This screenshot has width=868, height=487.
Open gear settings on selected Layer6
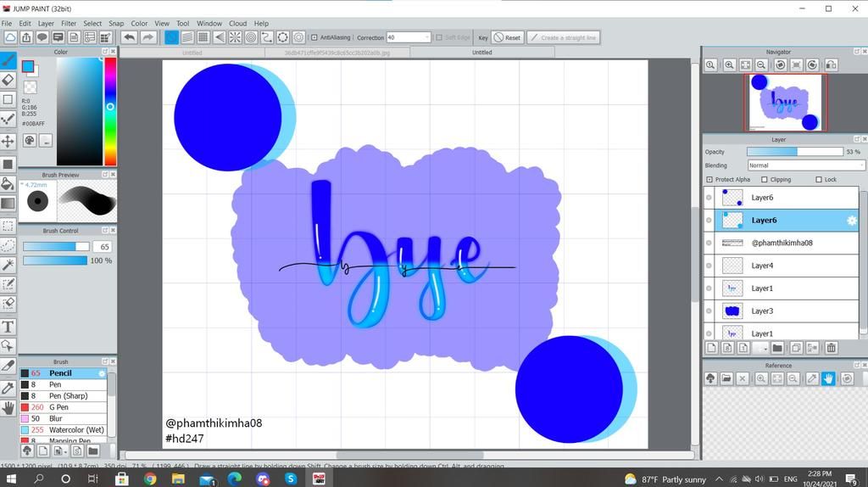[x=851, y=221]
